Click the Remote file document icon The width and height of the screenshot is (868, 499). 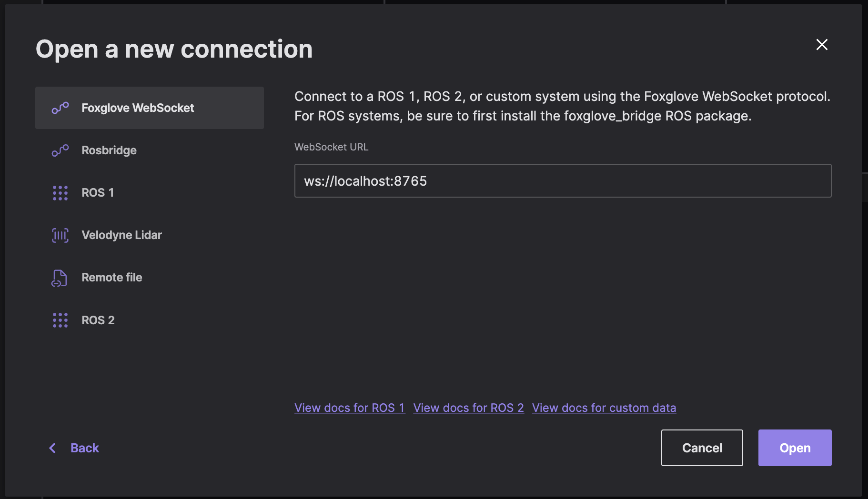click(60, 278)
